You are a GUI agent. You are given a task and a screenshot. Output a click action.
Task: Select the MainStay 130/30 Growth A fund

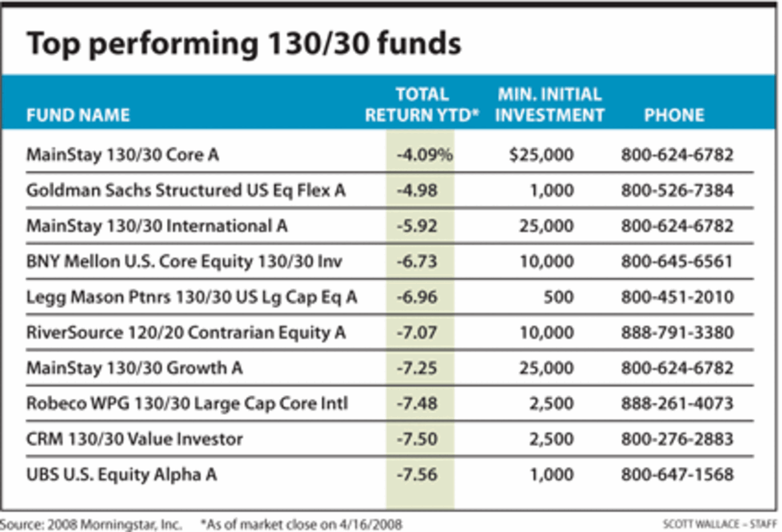click(x=133, y=368)
